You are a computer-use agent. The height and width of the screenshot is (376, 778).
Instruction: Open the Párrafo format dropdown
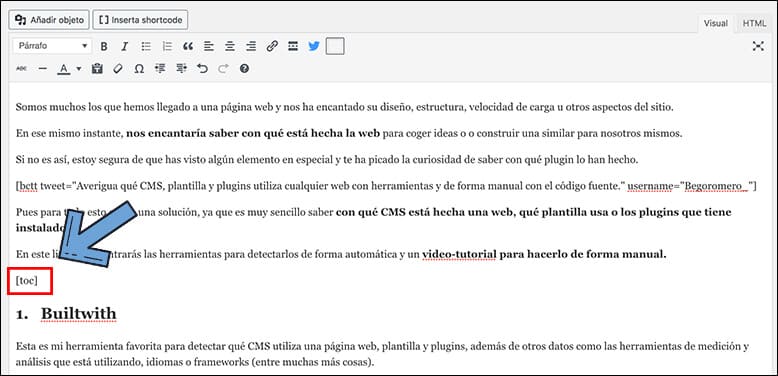[52, 46]
